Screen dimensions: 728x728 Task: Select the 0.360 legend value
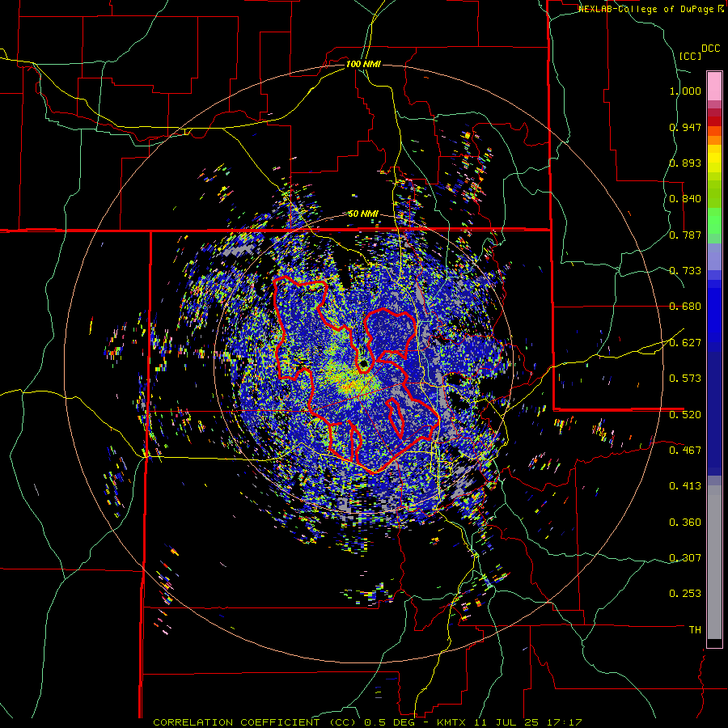[685, 523]
